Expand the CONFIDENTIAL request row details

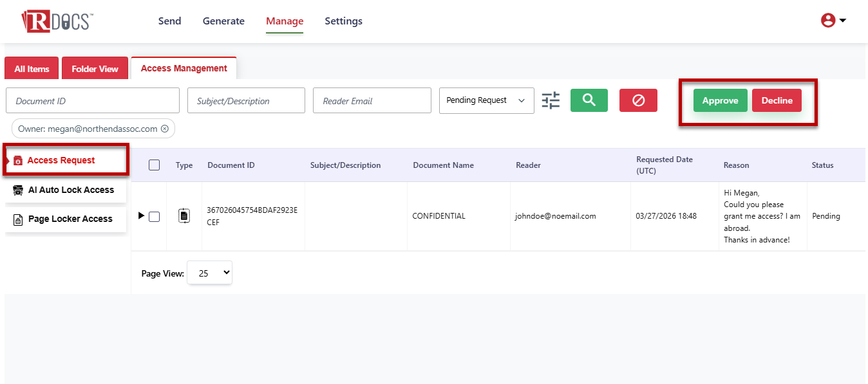(x=142, y=215)
